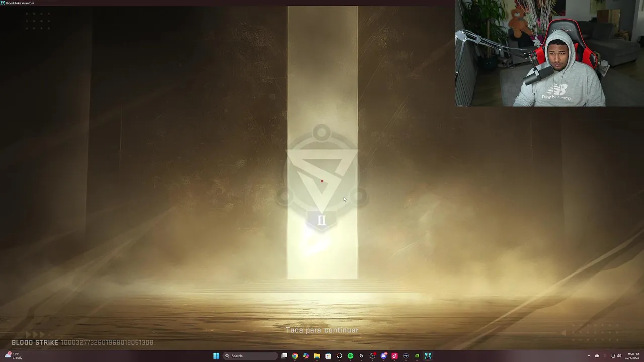Launch Google Chrome from taskbar
Image resolution: width=644 pixels, height=362 pixels.
[295, 356]
